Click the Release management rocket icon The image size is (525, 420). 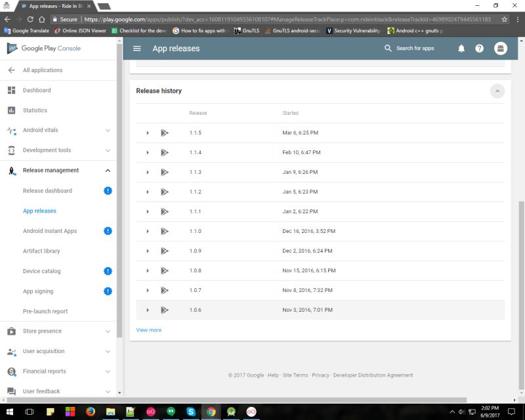coord(12,171)
